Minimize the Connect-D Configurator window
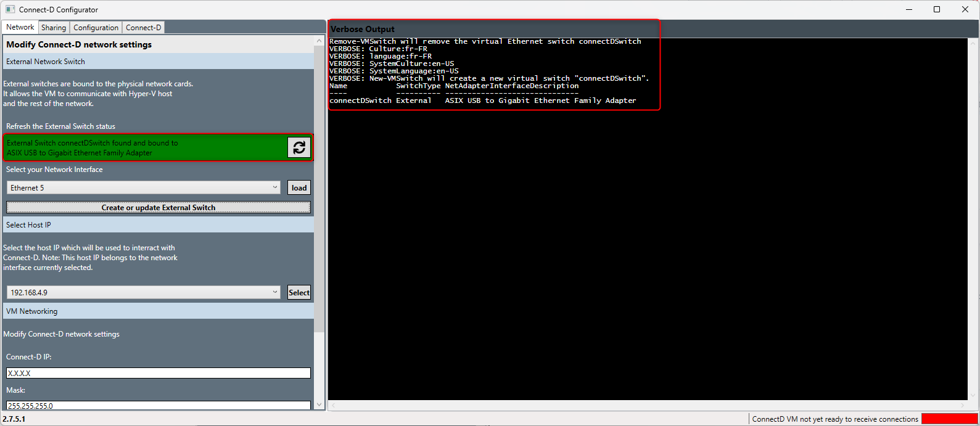This screenshot has height=426, width=980. [909, 9]
